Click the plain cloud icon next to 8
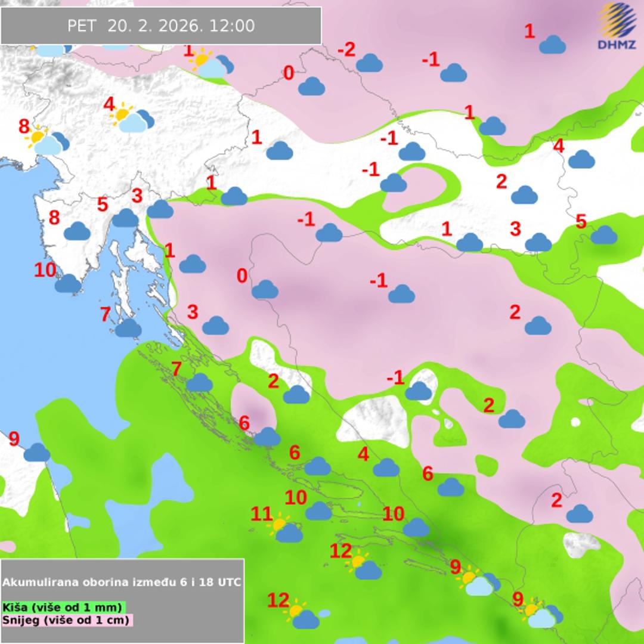The width and height of the screenshot is (644, 644). tap(77, 231)
